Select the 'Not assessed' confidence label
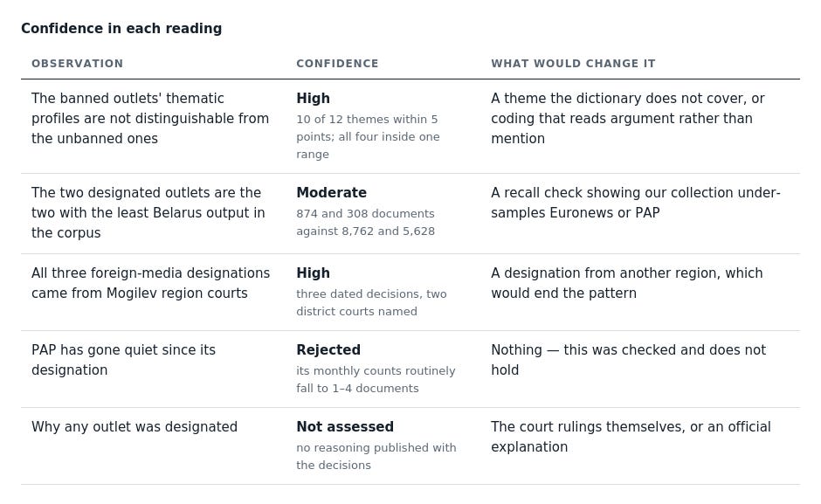Viewport: 821px width, 504px height. [x=345, y=427]
